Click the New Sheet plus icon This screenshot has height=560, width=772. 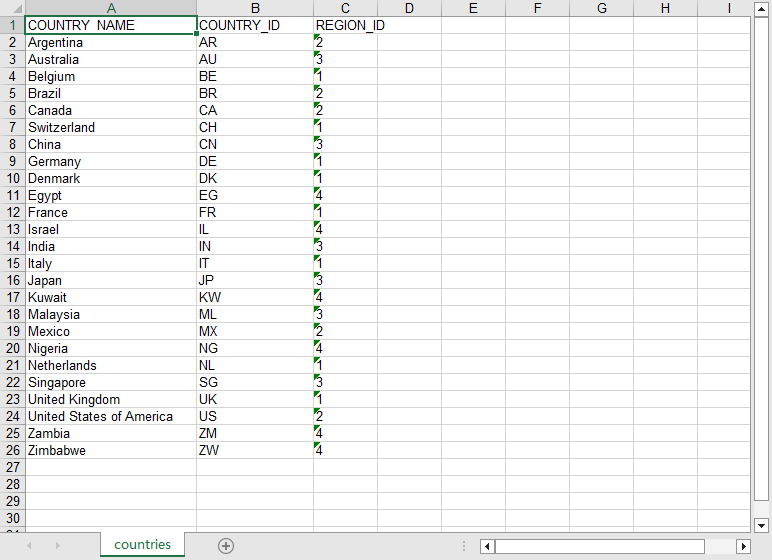click(x=226, y=545)
